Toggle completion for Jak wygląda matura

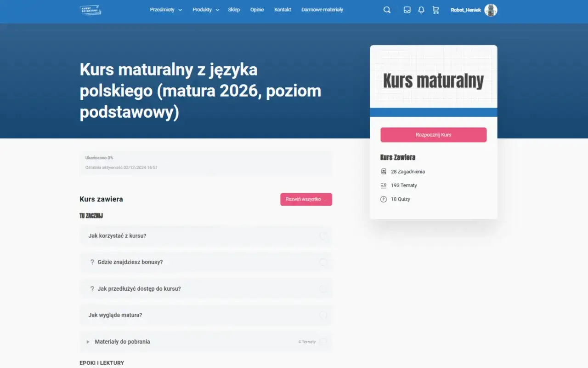tap(324, 315)
